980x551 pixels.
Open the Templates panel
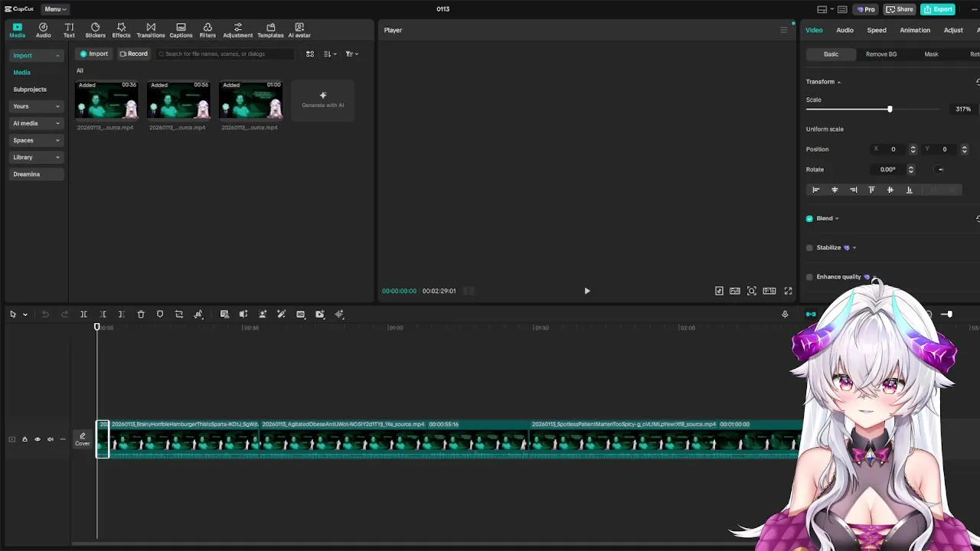coord(270,30)
